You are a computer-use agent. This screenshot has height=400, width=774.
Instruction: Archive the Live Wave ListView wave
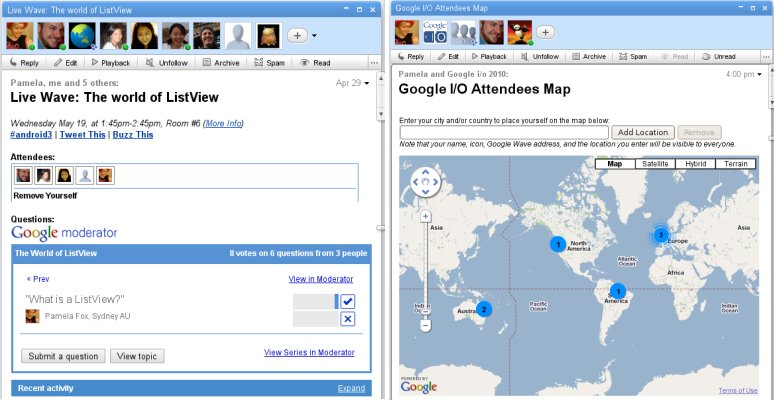coord(221,63)
